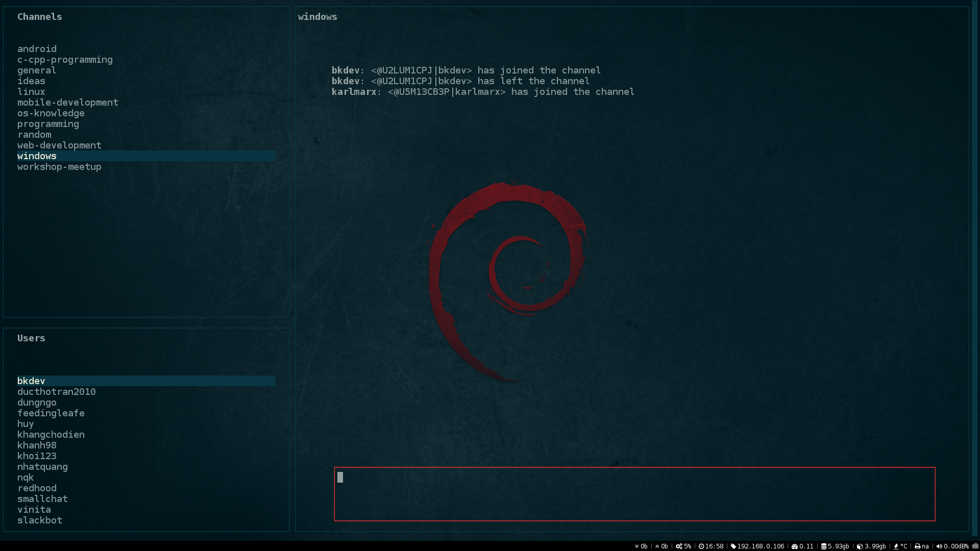This screenshot has height=551, width=980.
Task: Select the workshop-meetup channel
Action: coord(59,167)
